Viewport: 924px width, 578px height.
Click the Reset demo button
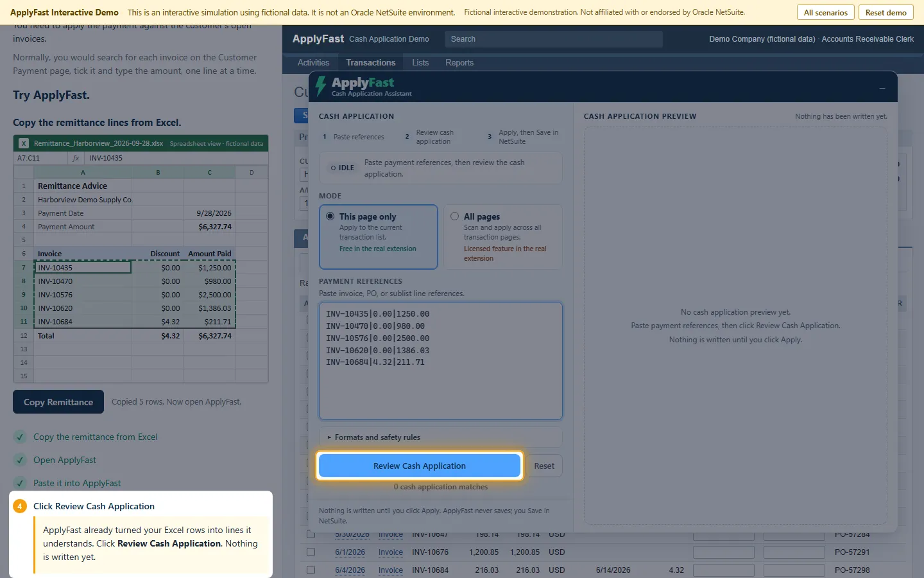[886, 12]
